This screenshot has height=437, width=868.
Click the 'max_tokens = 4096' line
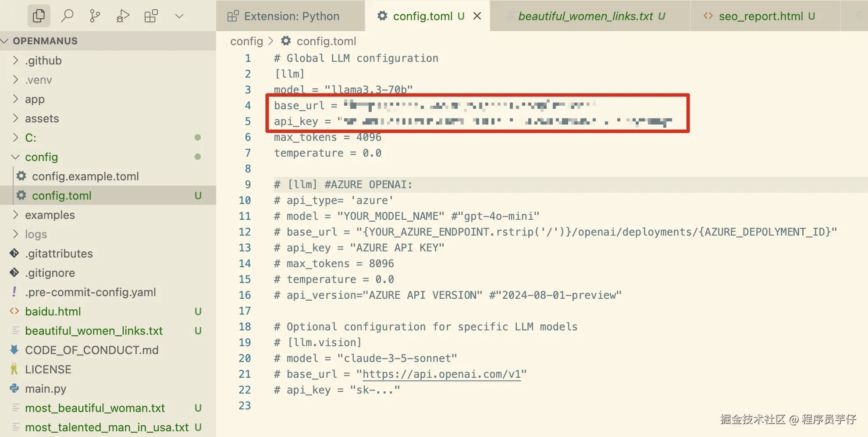point(328,137)
